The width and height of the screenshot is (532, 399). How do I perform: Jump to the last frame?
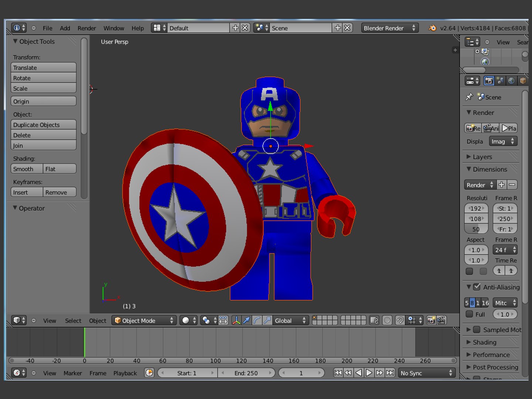(390, 373)
